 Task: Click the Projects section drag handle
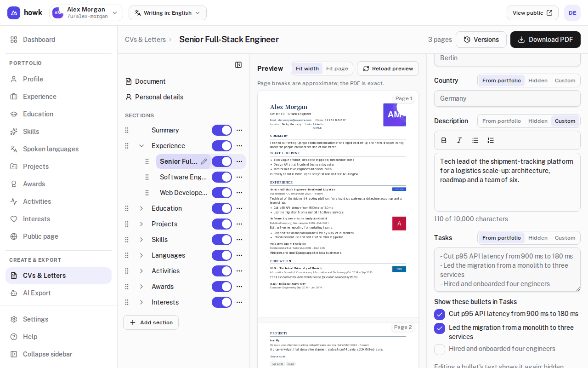(x=127, y=224)
